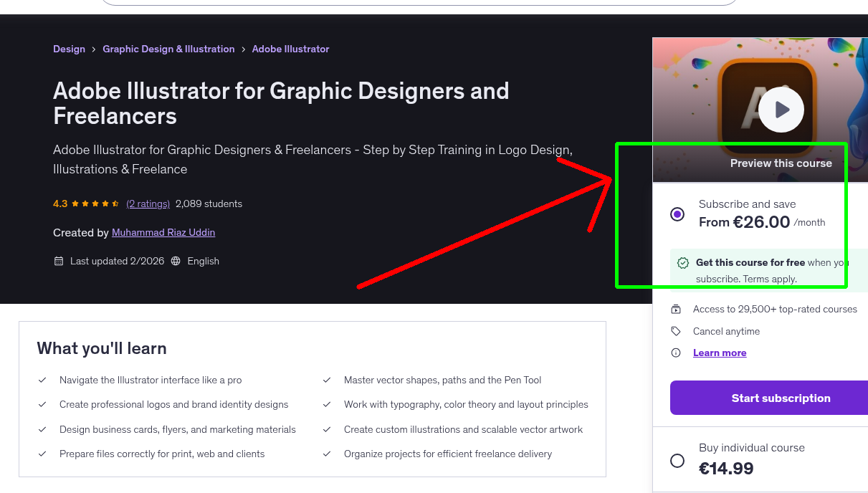This screenshot has height=493, width=868.
Task: Click the globe icon beside English
Action: (176, 261)
